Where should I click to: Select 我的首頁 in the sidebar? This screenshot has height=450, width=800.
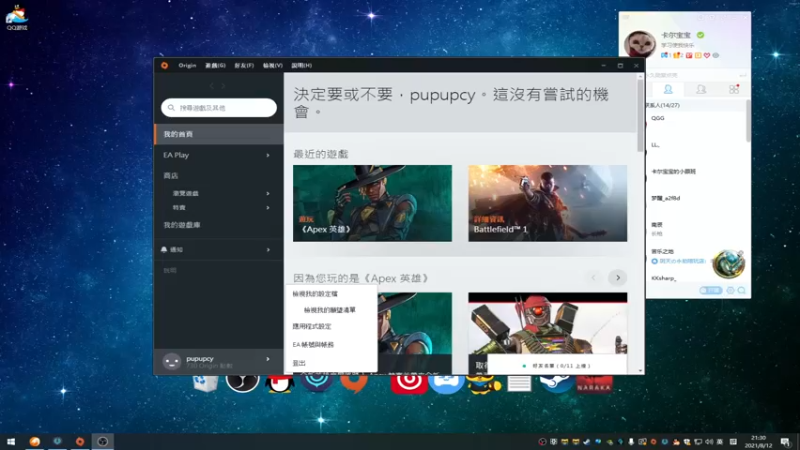tap(218, 134)
